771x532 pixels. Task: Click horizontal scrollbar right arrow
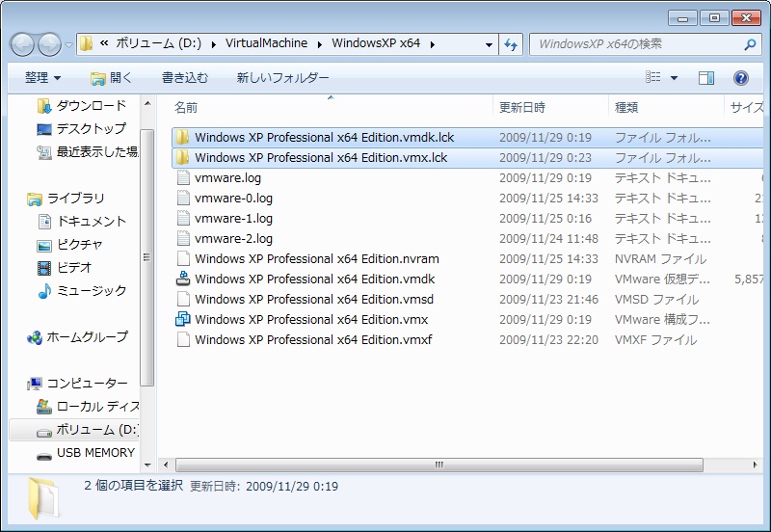pos(755,465)
